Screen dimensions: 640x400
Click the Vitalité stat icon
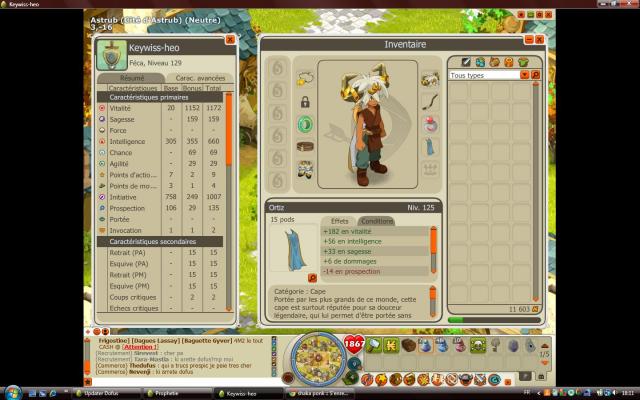[x=102, y=108]
